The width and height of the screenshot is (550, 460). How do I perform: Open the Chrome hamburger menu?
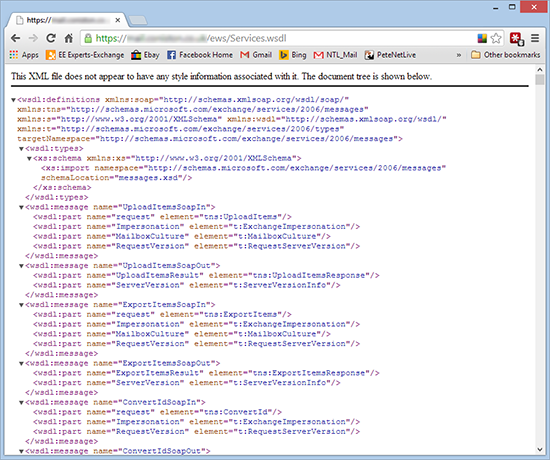[535, 38]
